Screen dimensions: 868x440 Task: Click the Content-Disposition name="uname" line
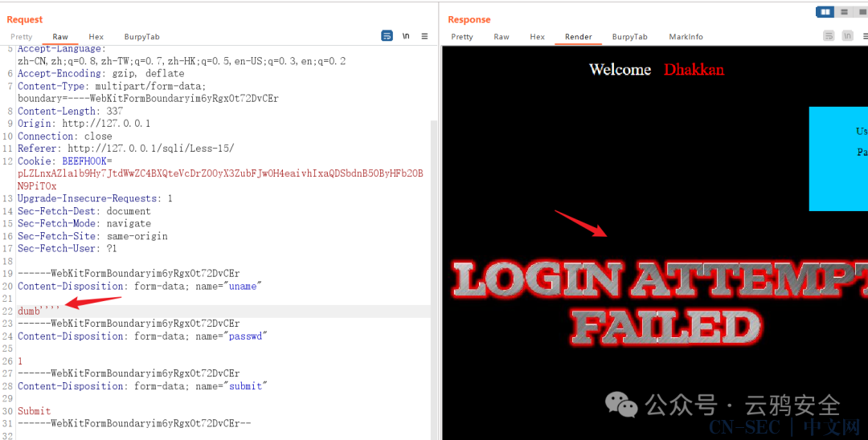tap(139, 287)
